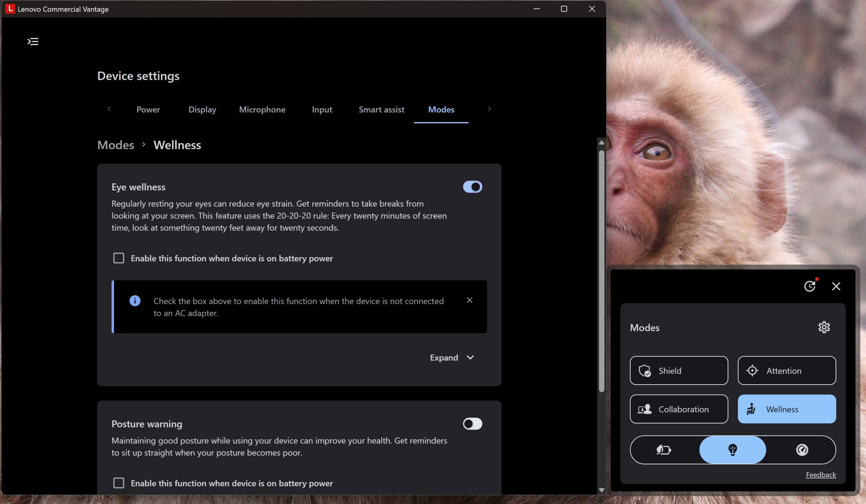The height and width of the screenshot is (504, 866).
Task: Open the Display tab
Action: point(202,110)
